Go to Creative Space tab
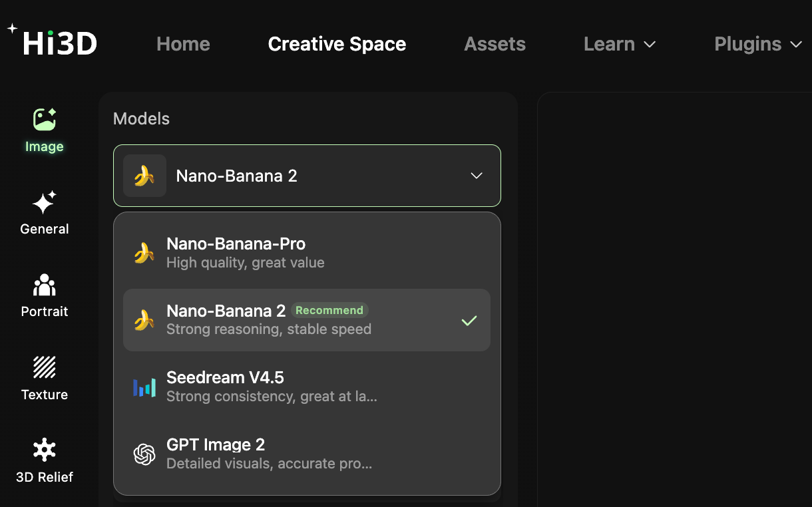The height and width of the screenshot is (507, 812). pos(337,44)
